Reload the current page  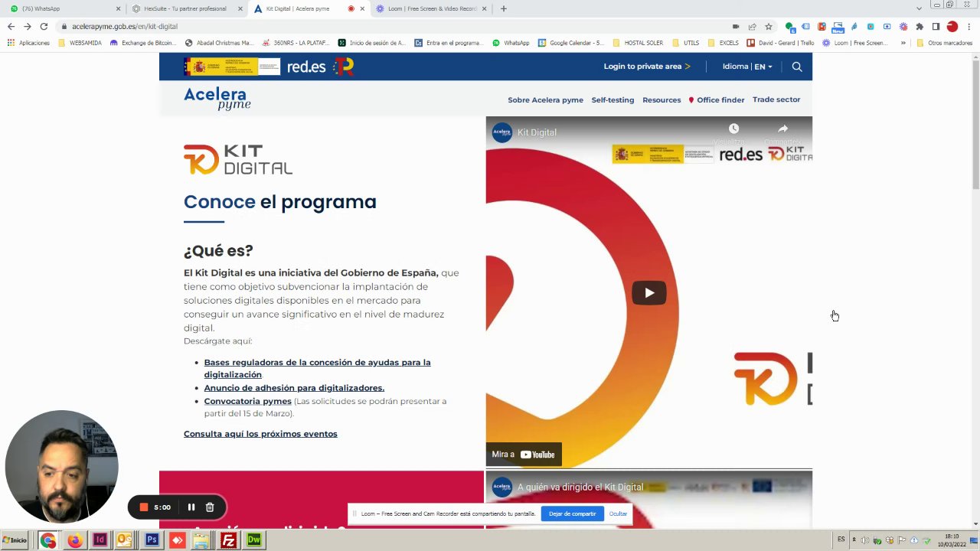tap(44, 26)
